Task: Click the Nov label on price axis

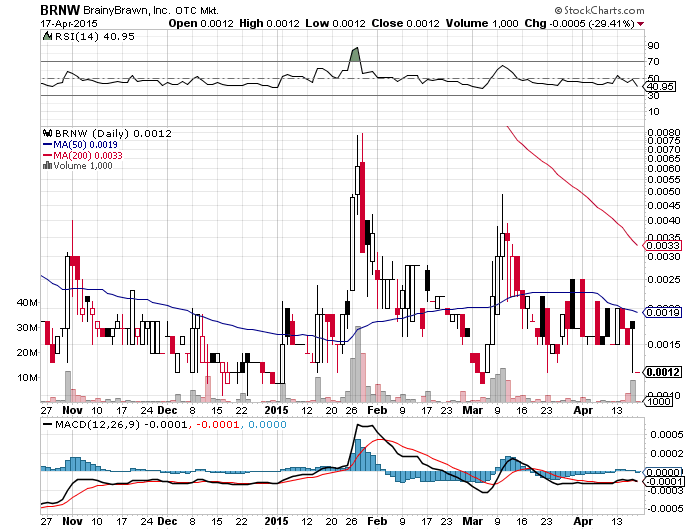Action: 72,410
